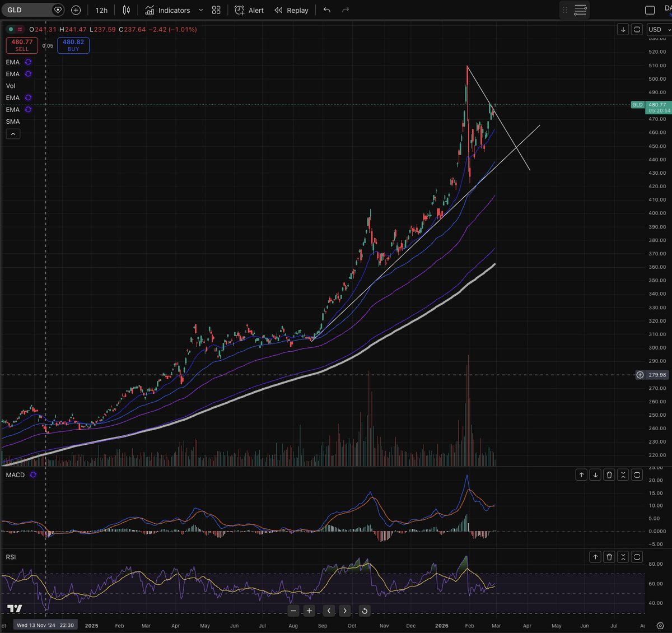672x633 pixels.
Task: Open the 12h timeframe dropdown
Action: pos(101,10)
